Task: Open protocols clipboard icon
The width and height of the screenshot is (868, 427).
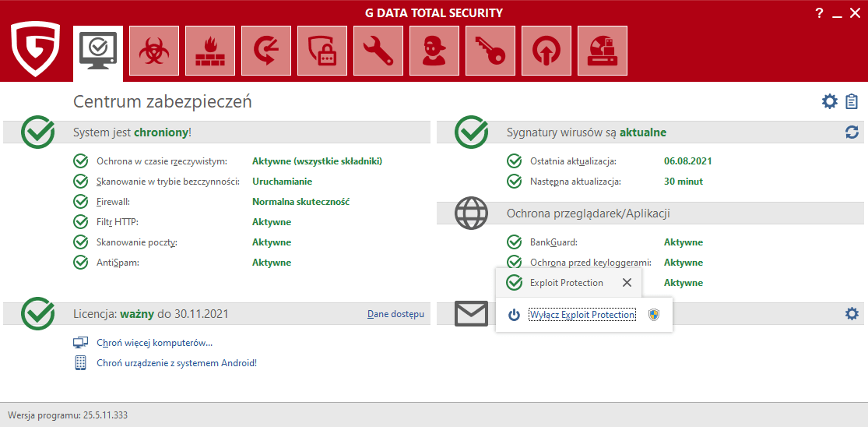Action: 852,101
